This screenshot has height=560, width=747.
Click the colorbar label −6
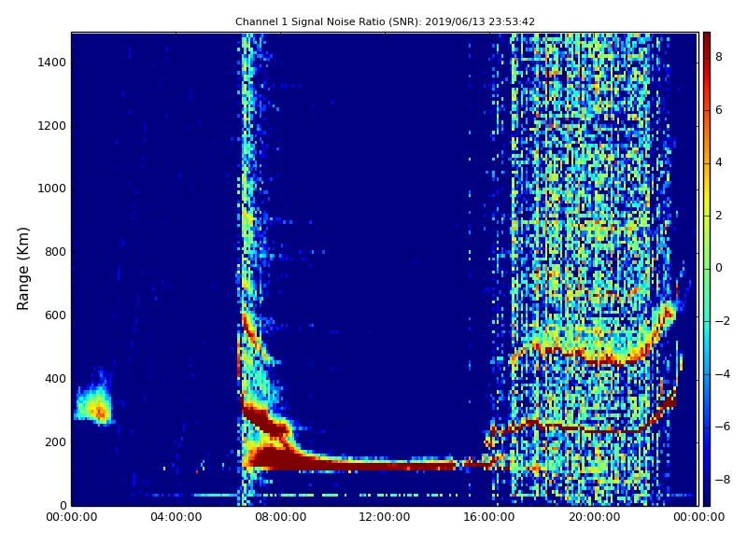tap(723, 427)
